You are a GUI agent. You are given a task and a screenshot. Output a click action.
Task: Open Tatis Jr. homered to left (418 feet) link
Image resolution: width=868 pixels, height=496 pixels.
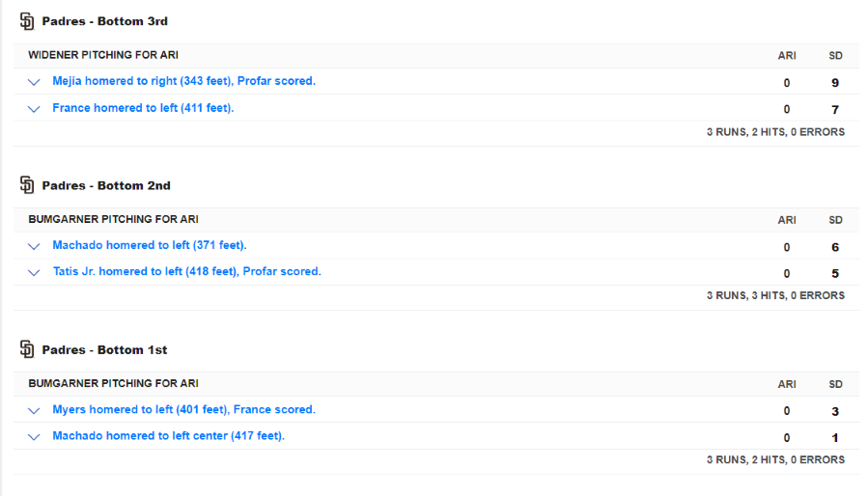point(186,271)
